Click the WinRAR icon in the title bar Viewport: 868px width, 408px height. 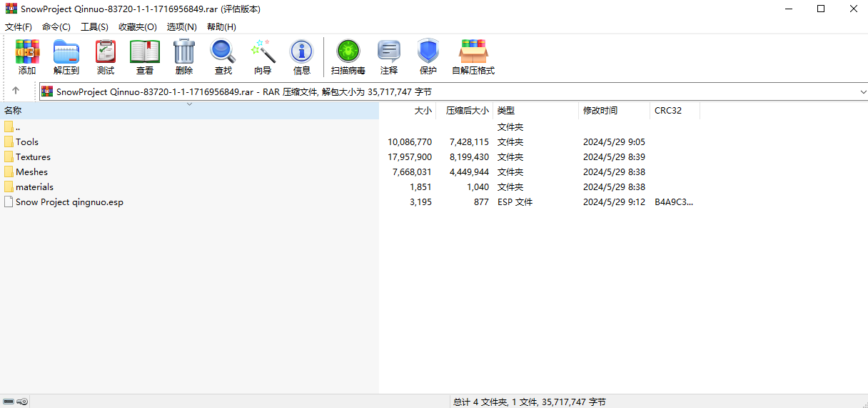[11, 9]
